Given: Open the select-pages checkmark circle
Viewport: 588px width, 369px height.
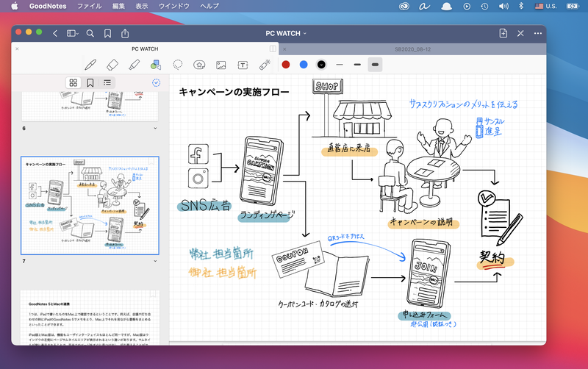Looking at the screenshot, I should [x=157, y=83].
